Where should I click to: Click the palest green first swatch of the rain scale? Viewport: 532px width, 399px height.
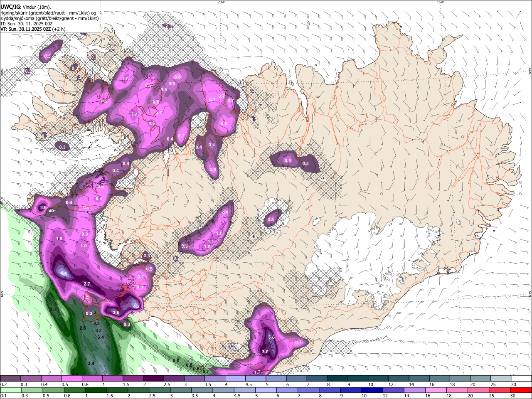coord(11,390)
